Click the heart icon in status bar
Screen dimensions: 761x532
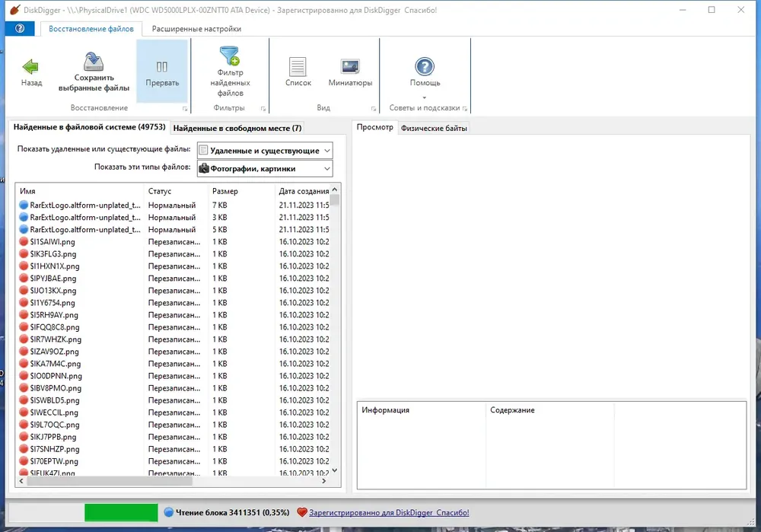tap(302, 512)
